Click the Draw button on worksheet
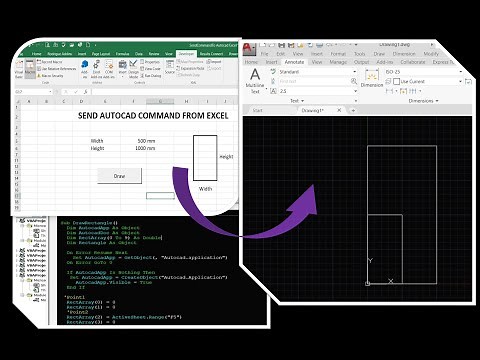This screenshot has height=360, width=480. (119, 176)
